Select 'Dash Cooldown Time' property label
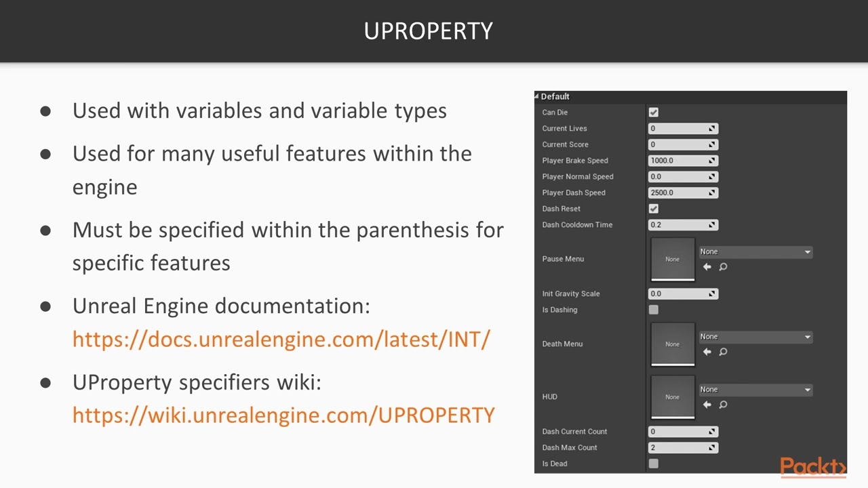This screenshot has width=868, height=488. click(577, 224)
